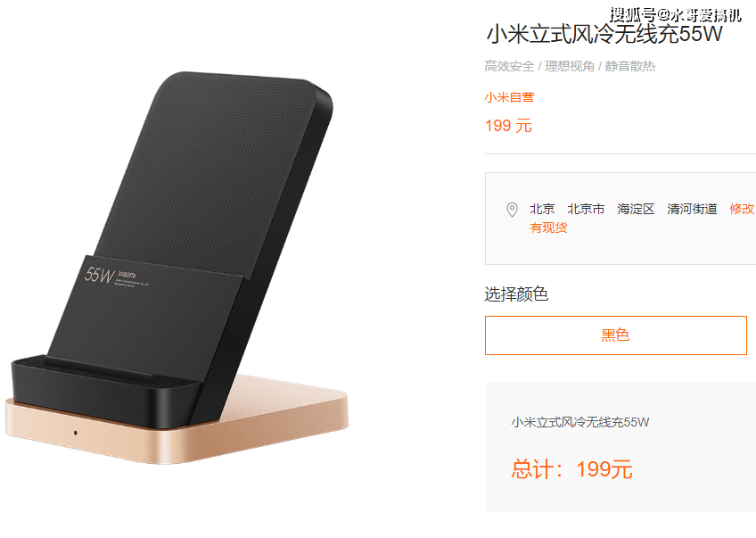Image resolution: width=756 pixels, height=538 pixels.
Task: Click the gold charger base
Action: (x=177, y=425)
